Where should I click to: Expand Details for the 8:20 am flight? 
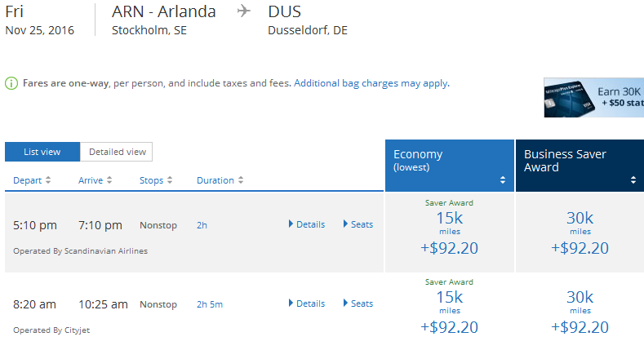(307, 303)
